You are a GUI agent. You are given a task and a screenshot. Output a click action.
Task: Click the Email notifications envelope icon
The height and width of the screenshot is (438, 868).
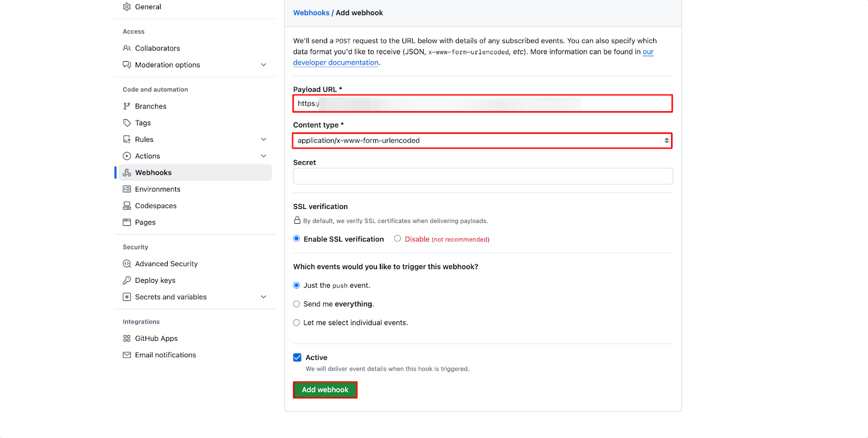pos(127,355)
